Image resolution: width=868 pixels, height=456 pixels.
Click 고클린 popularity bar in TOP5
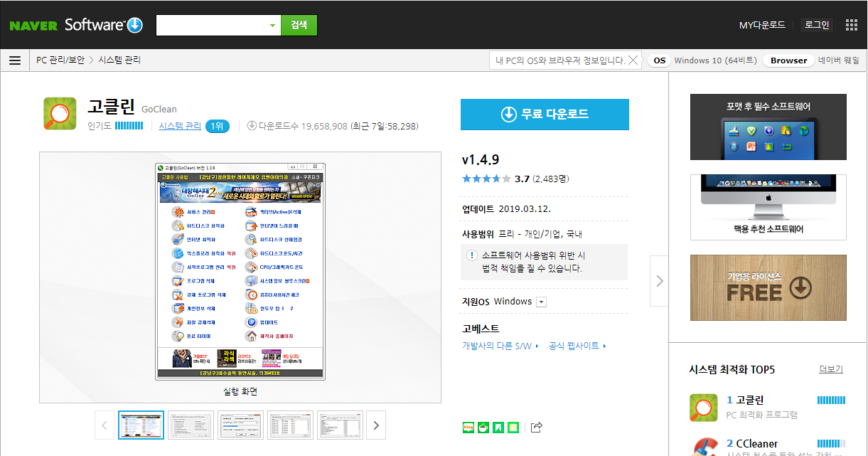831,401
